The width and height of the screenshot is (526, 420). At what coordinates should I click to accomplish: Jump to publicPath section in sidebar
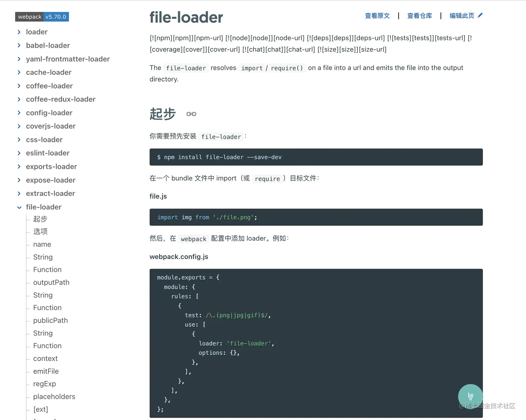point(50,320)
